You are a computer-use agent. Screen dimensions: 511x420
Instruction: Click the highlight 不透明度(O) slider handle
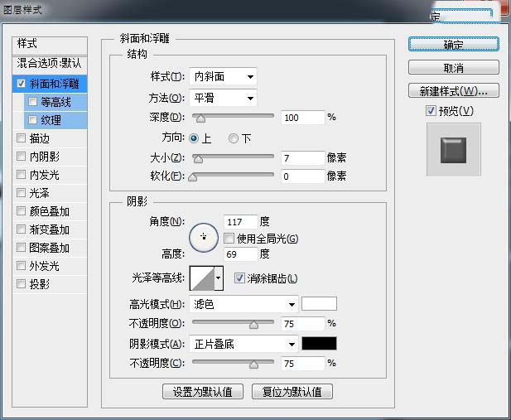[254, 325]
